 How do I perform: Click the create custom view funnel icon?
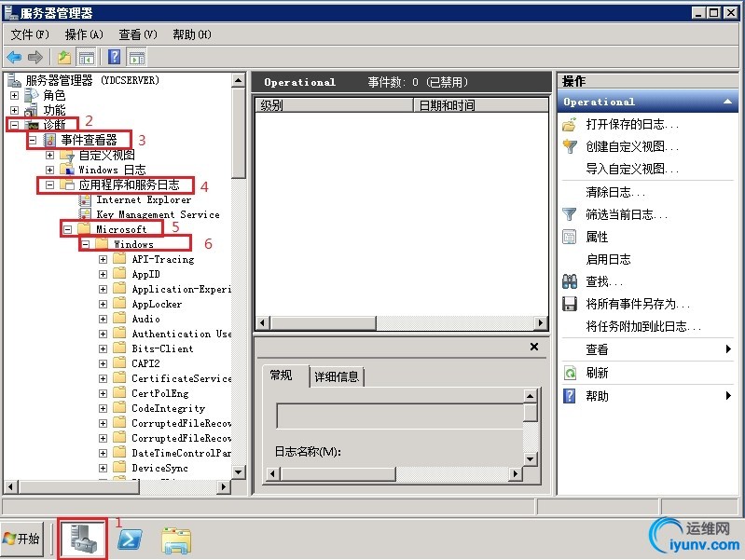pyautogui.click(x=569, y=147)
